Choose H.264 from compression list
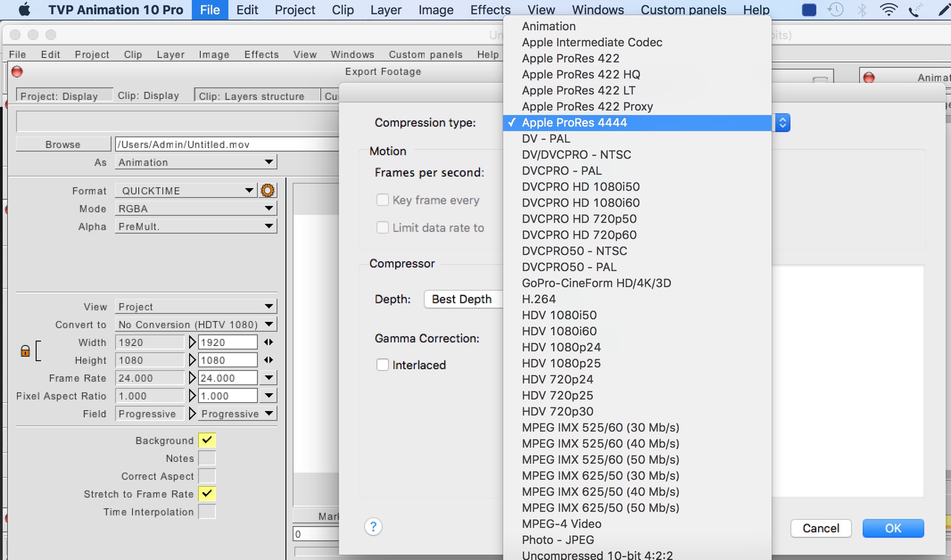 [x=637, y=299]
